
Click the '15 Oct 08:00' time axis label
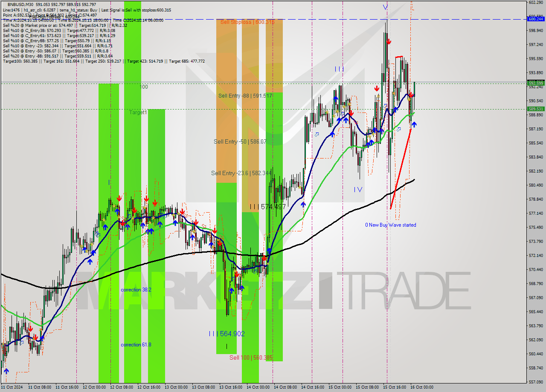tap(367, 387)
